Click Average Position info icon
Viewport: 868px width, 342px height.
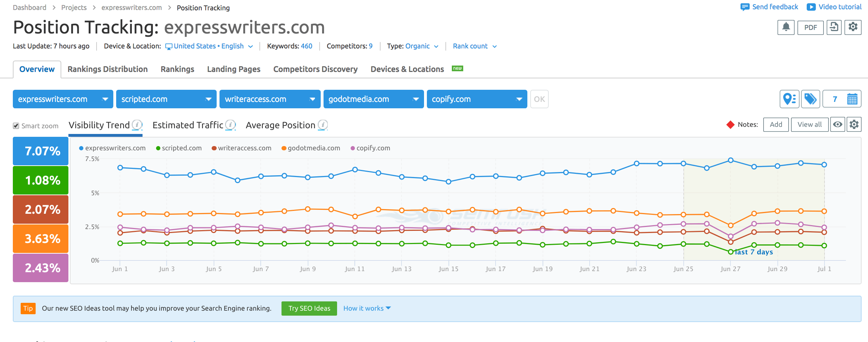click(323, 125)
